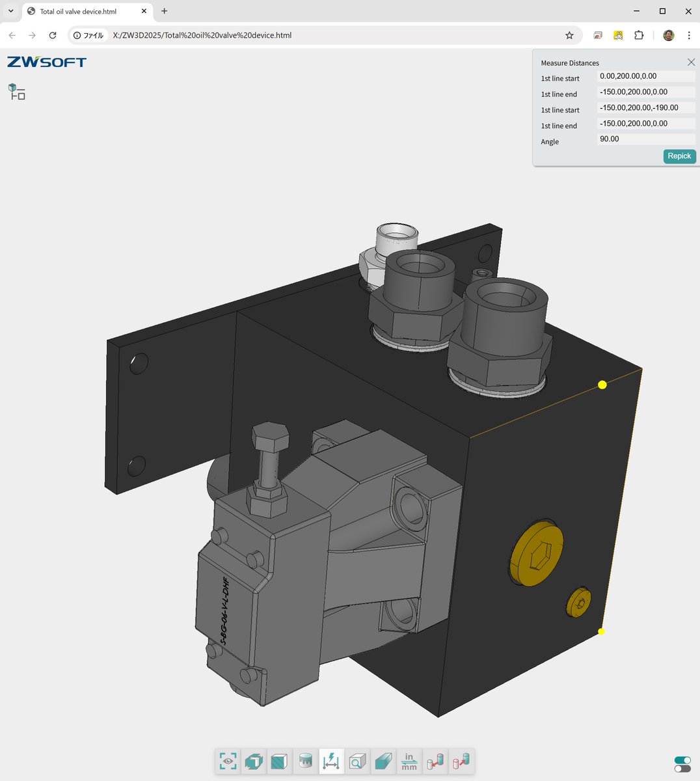Bookmark this page with the star icon
This screenshot has width=700, height=781.
[x=569, y=35]
